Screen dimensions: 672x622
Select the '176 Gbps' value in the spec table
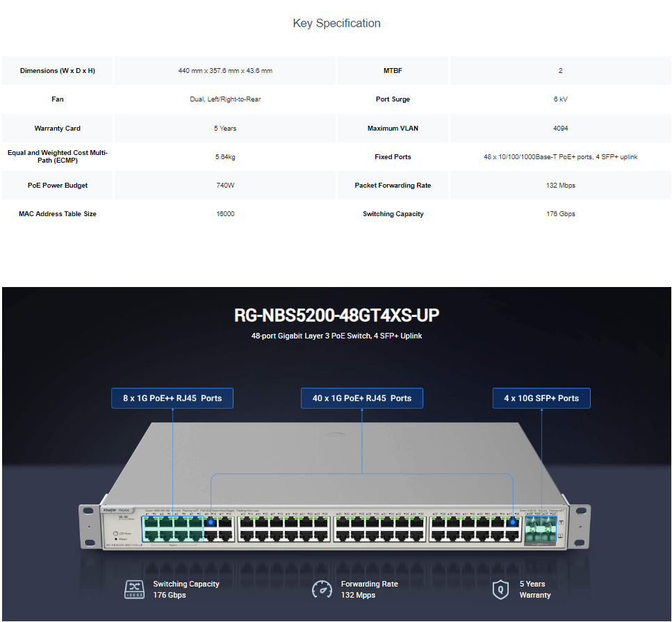click(x=561, y=214)
